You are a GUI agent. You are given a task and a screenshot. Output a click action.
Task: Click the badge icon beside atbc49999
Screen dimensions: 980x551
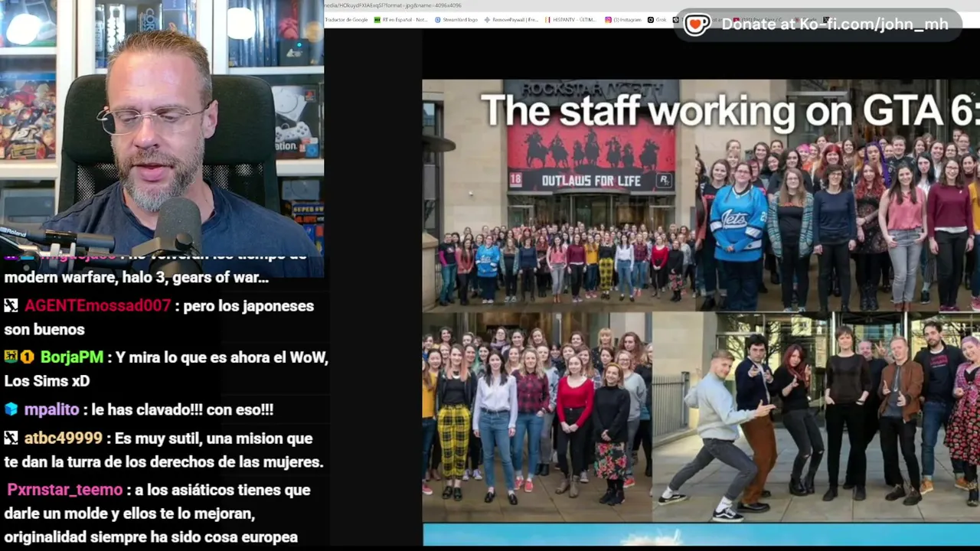point(11,438)
